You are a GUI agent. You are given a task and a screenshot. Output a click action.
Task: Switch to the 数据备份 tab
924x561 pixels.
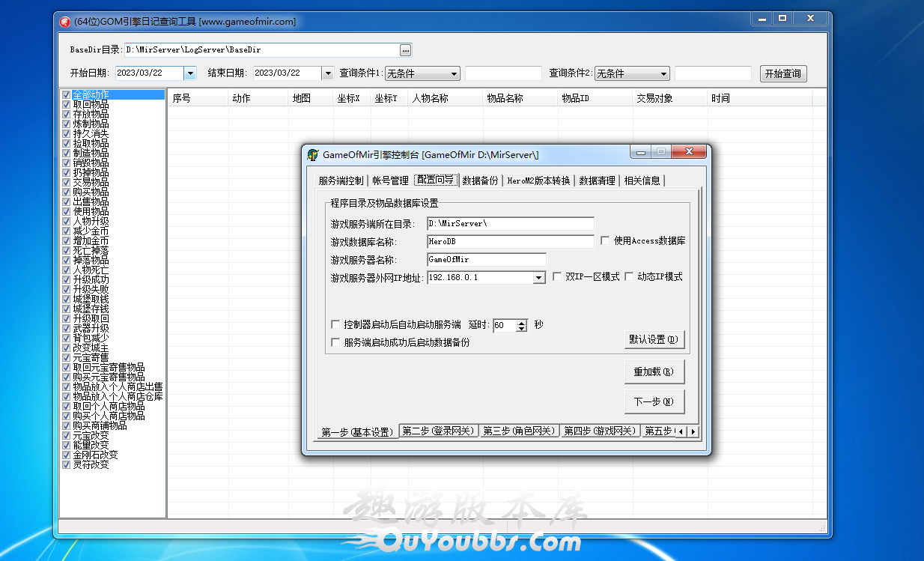point(480,181)
